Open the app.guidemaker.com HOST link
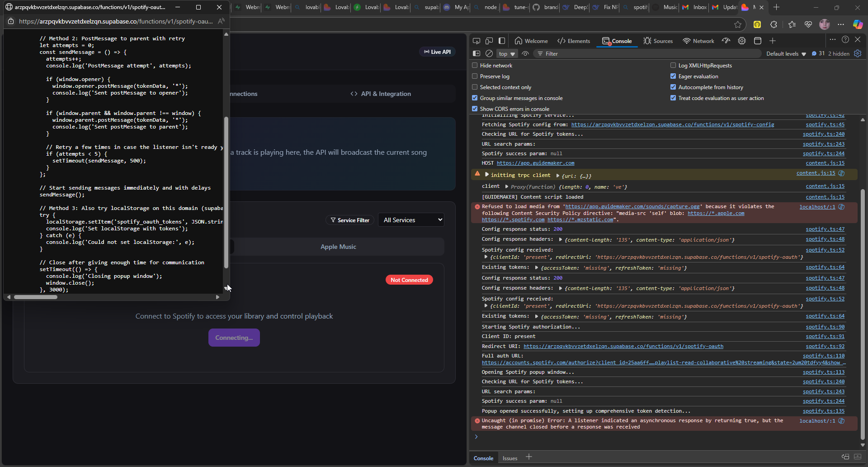 point(535,163)
